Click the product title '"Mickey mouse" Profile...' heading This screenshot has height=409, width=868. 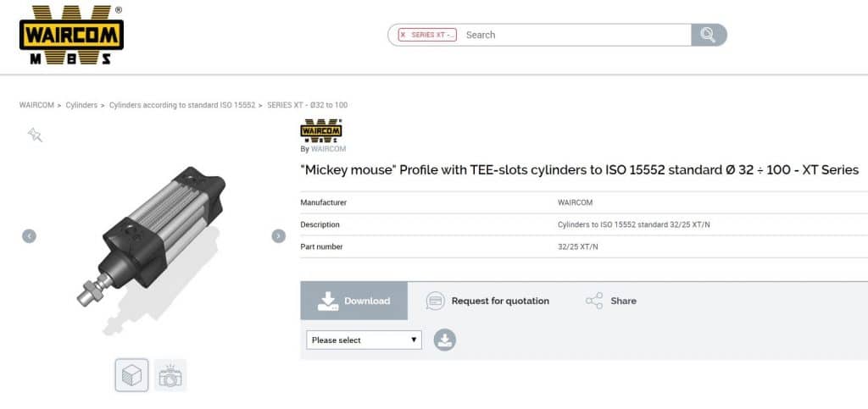[579, 169]
